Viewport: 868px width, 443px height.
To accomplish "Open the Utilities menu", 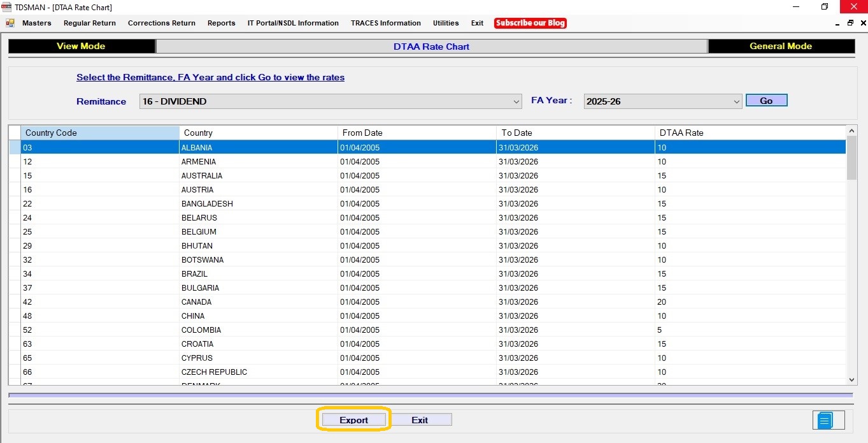I will (446, 23).
